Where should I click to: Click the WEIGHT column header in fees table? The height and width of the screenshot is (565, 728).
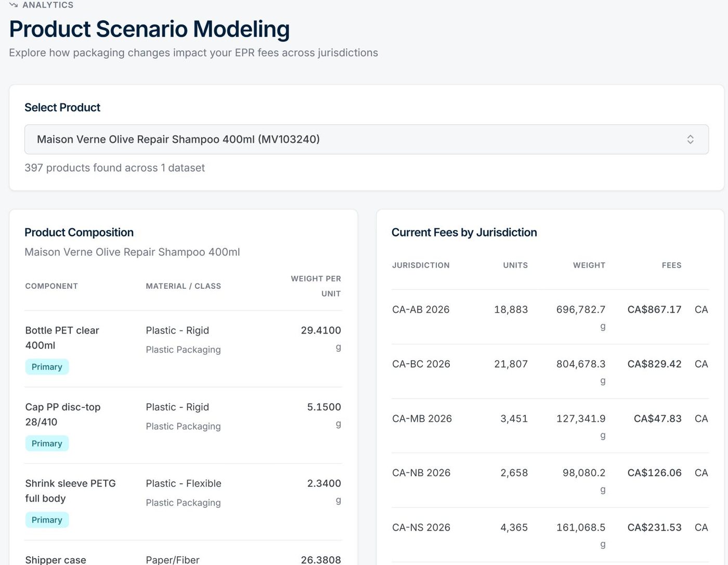(x=589, y=265)
